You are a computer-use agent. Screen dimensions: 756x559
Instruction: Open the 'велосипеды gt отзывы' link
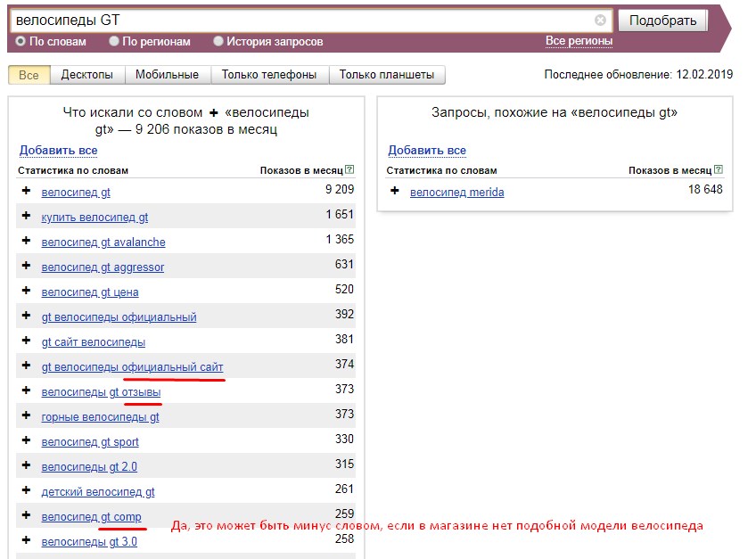[x=101, y=392]
